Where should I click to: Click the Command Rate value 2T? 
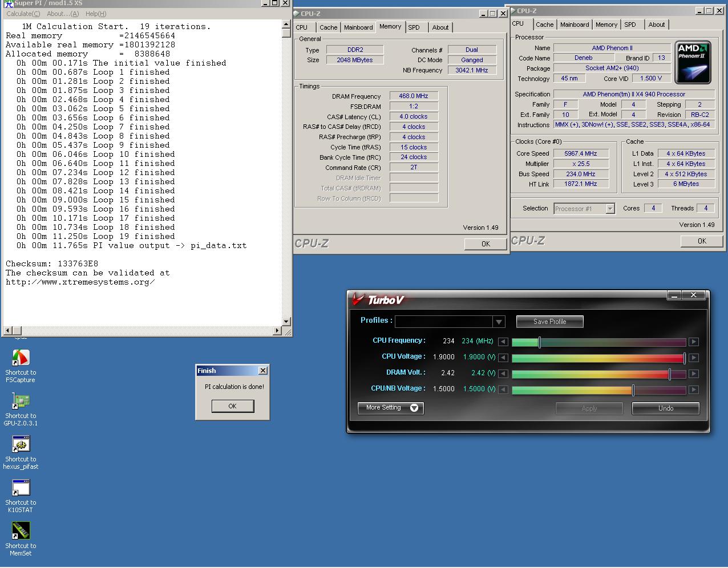click(x=414, y=168)
